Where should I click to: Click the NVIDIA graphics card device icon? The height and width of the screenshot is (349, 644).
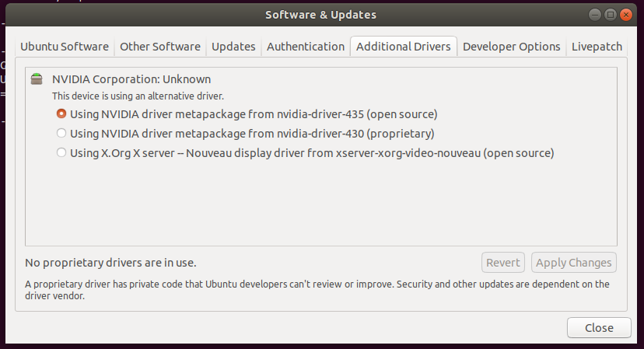37,79
